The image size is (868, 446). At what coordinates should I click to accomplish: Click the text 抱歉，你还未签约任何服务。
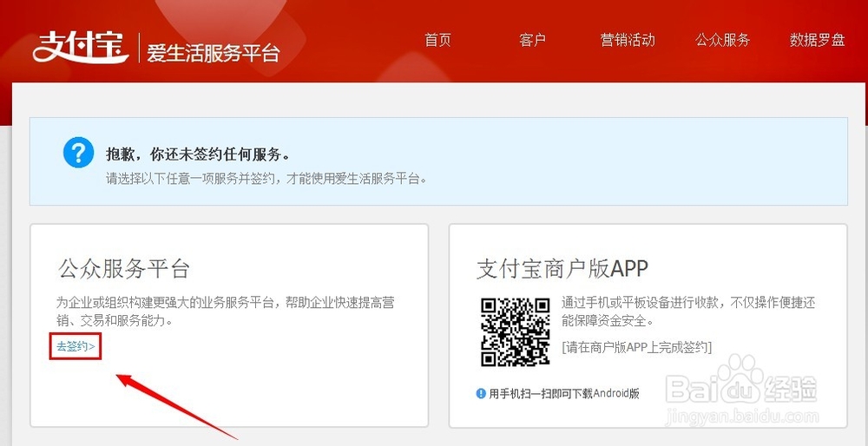(198, 154)
